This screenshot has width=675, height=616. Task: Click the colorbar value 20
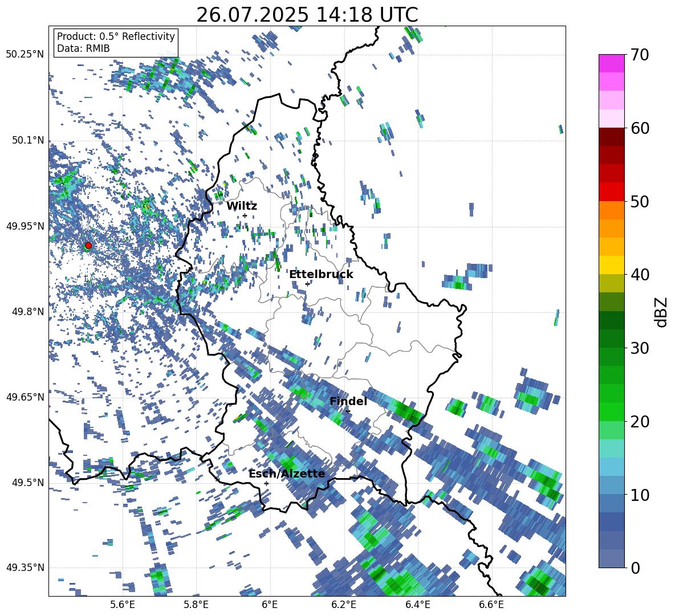point(640,422)
